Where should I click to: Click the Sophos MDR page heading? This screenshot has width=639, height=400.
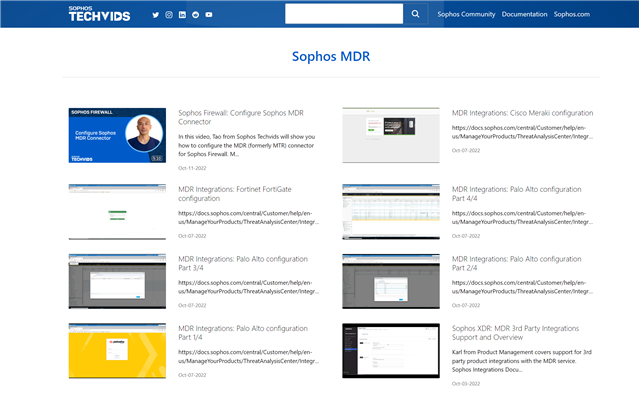click(x=331, y=56)
